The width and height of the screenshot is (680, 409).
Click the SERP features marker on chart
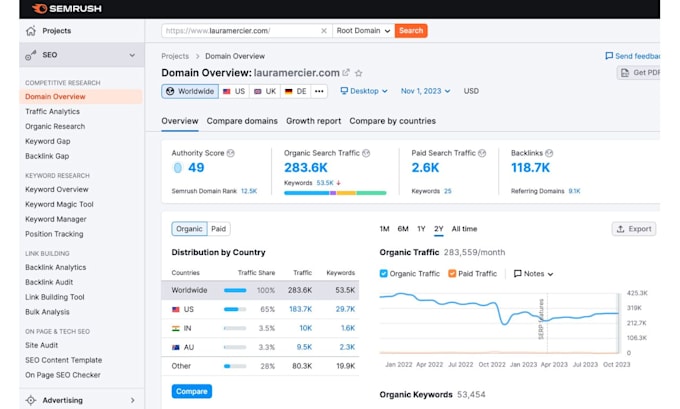coord(541,319)
